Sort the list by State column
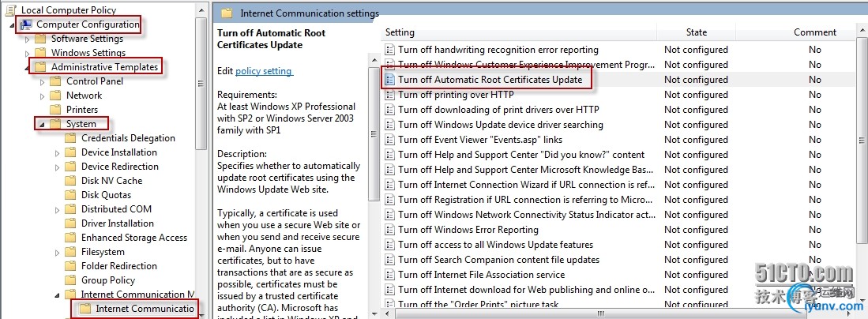 [697, 32]
